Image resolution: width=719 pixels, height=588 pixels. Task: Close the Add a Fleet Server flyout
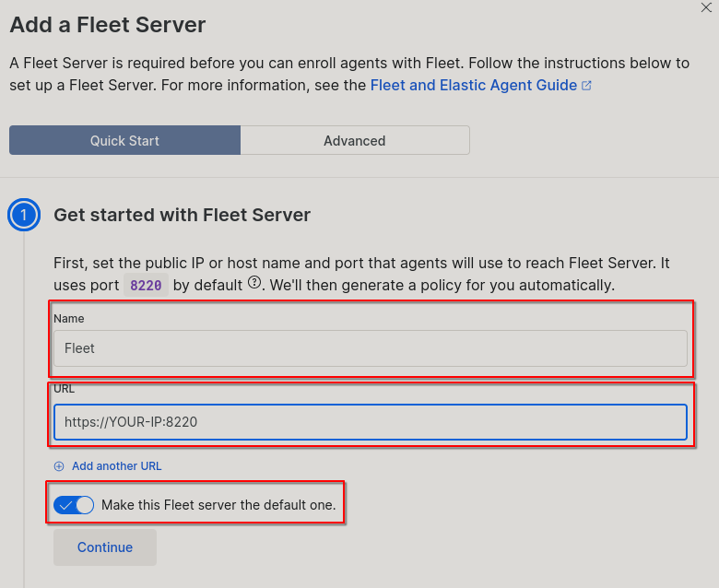pos(706,7)
